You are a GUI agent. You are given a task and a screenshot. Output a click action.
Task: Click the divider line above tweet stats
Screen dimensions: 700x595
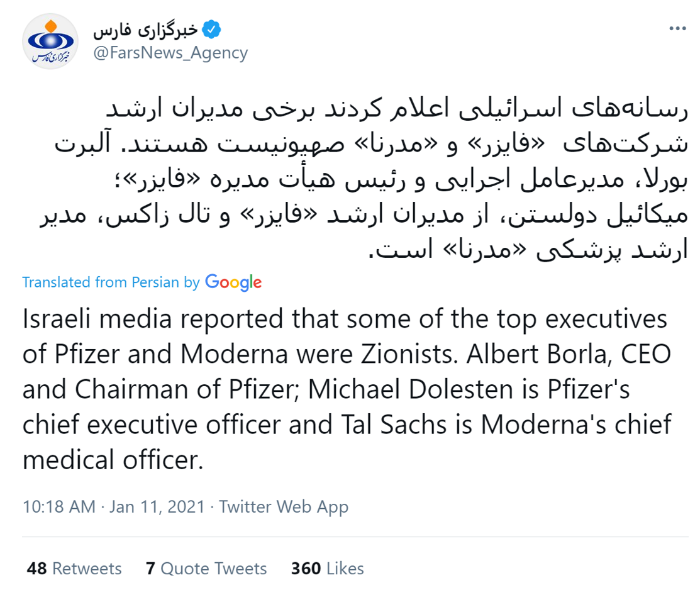click(x=355, y=537)
